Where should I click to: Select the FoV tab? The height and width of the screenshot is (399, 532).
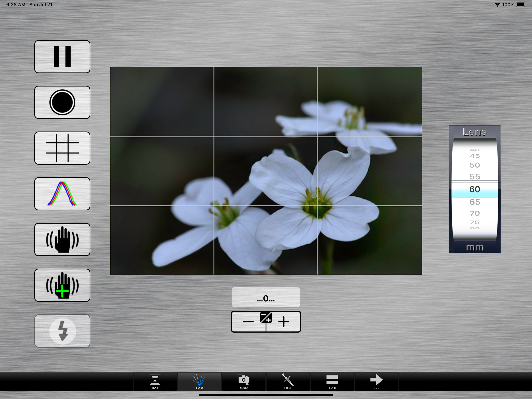coord(199,382)
